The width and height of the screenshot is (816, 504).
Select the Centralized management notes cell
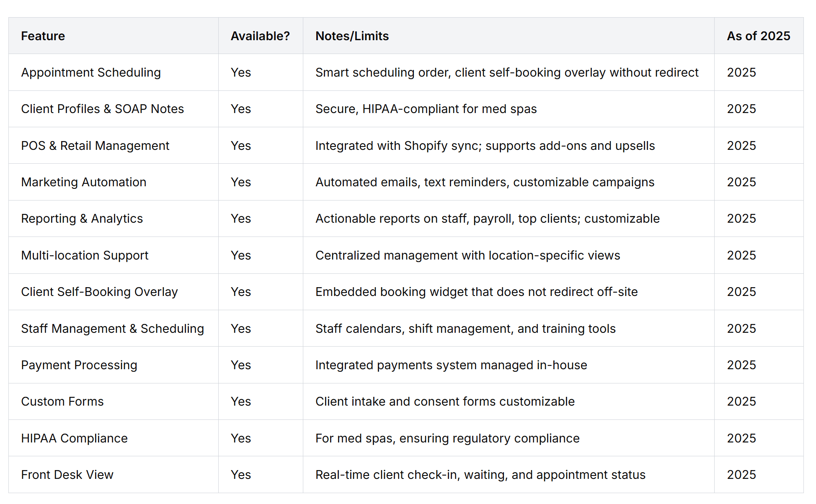click(x=467, y=255)
